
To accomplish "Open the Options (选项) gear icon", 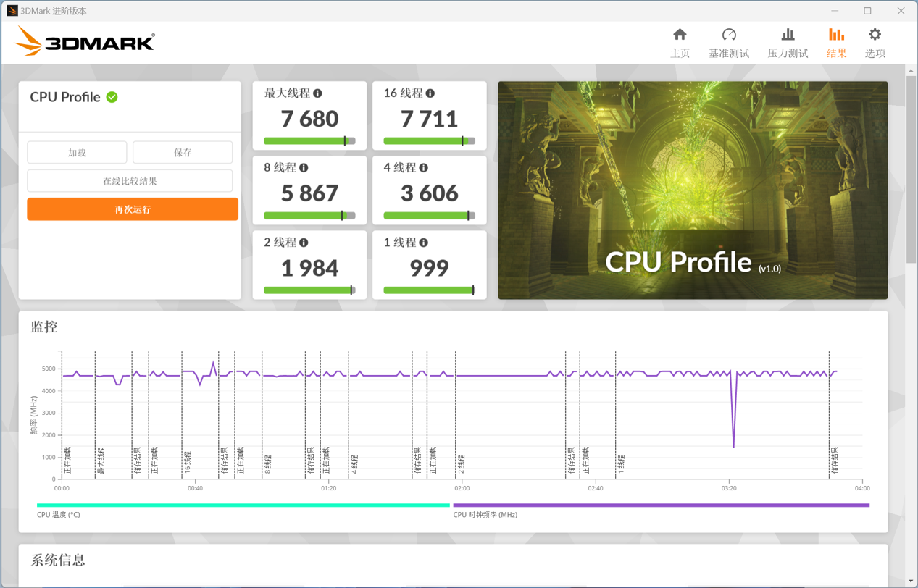I will click(x=875, y=35).
